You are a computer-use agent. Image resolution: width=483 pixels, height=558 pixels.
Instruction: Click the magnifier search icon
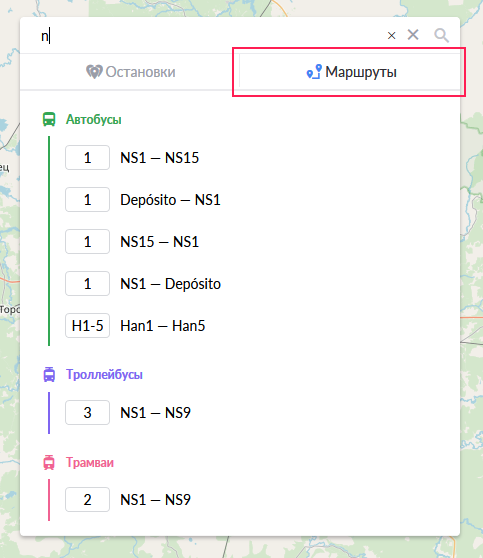pos(441,35)
